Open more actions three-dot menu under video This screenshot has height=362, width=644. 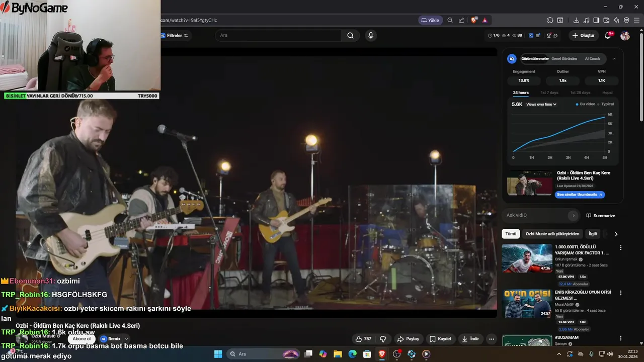(x=492, y=339)
